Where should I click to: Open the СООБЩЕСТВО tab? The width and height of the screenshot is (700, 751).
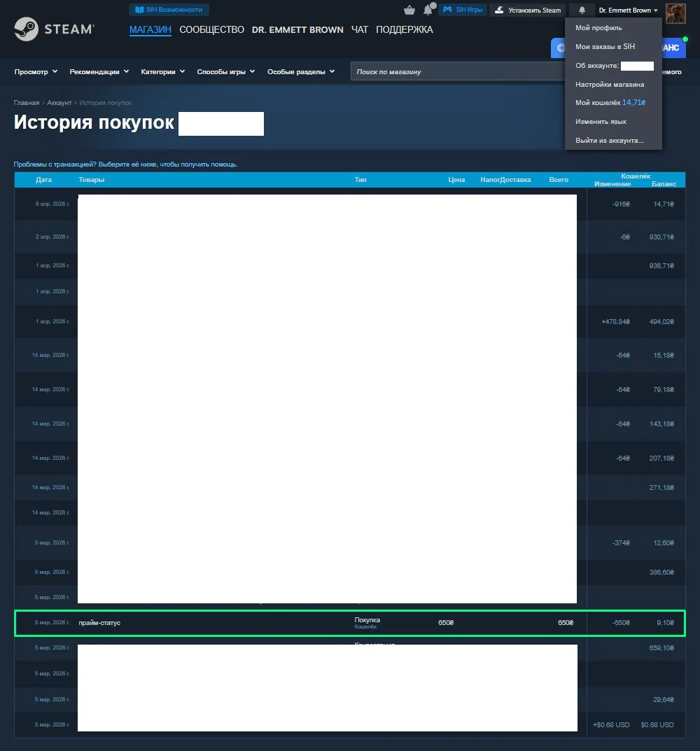pos(212,29)
